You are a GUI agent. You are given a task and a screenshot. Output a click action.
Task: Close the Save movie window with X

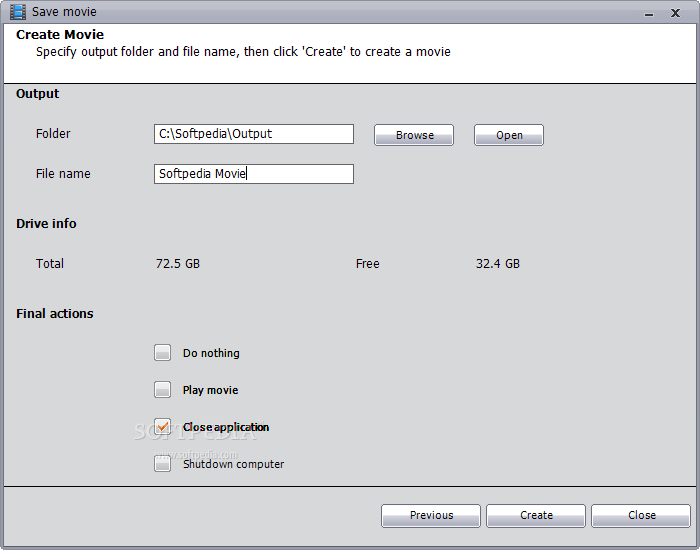(x=675, y=13)
